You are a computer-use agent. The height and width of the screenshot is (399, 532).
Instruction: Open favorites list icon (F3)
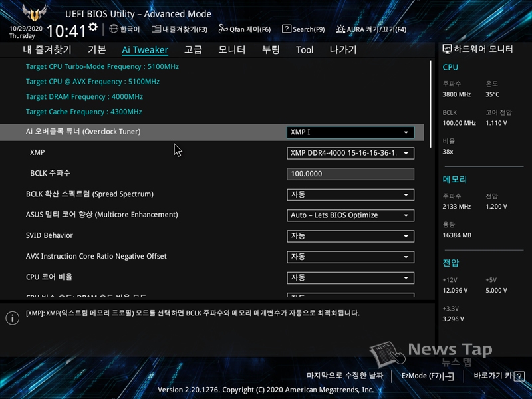(156, 29)
